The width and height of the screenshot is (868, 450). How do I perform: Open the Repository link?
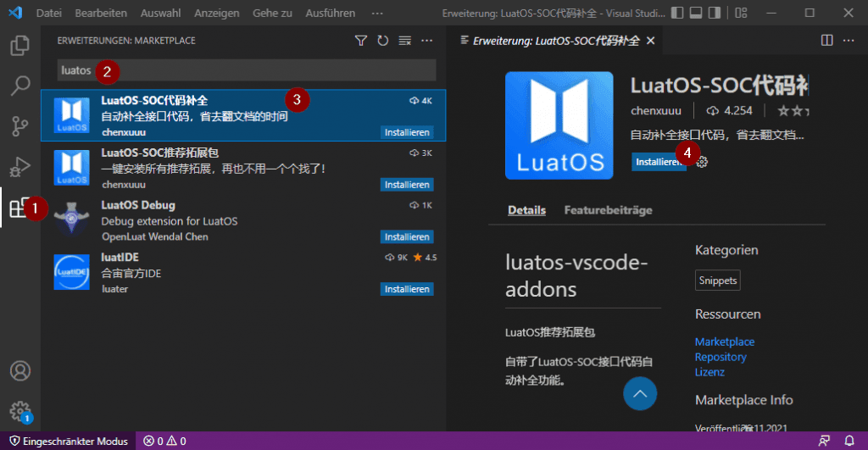tap(721, 357)
